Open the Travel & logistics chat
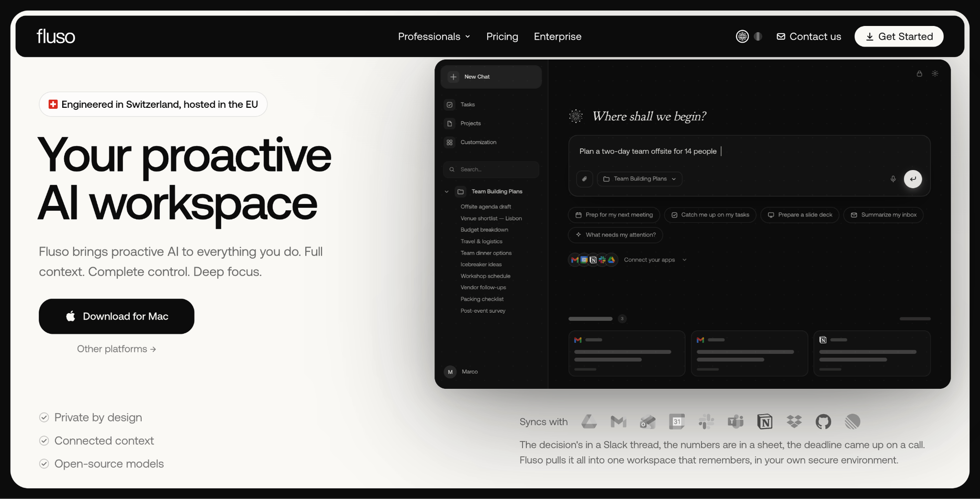Viewport: 980px width, 499px height. pos(481,242)
